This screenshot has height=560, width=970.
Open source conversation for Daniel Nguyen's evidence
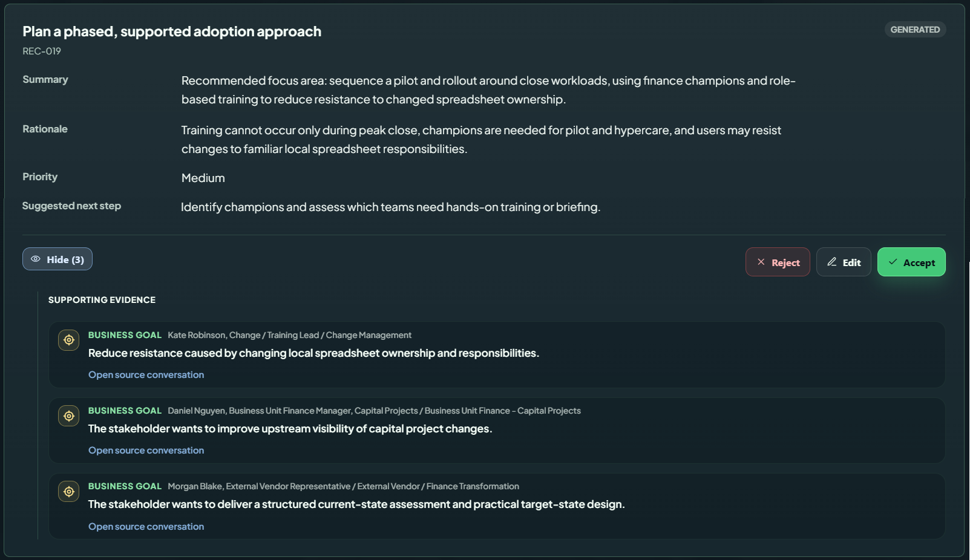point(146,451)
